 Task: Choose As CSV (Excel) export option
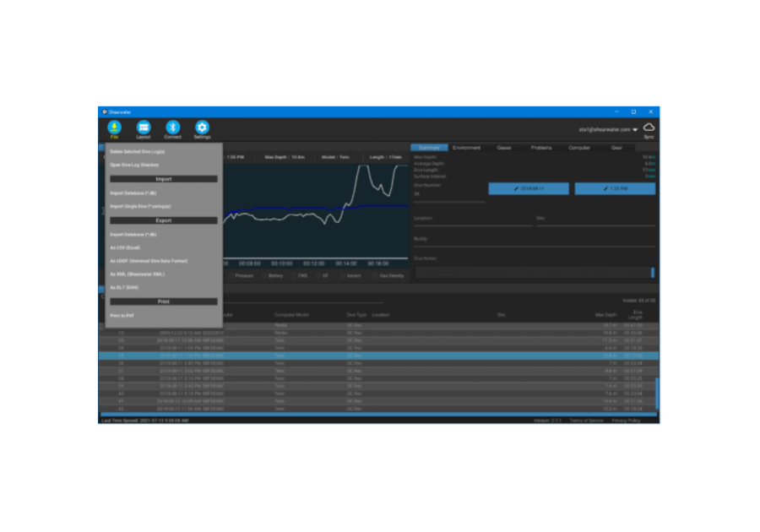coord(127,247)
